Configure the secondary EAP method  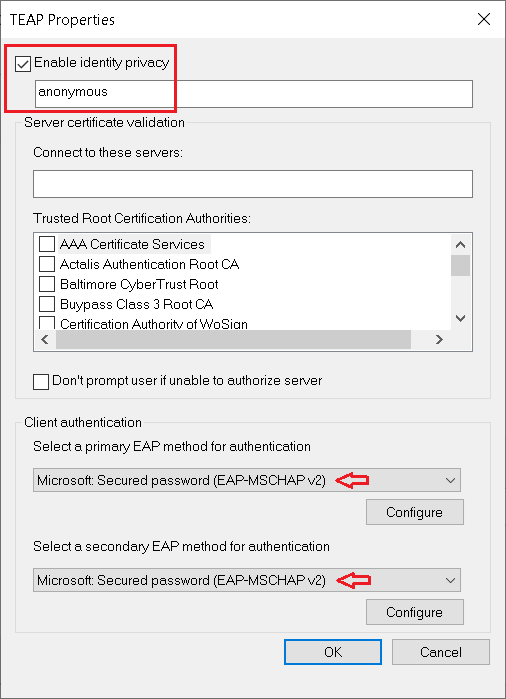point(415,612)
